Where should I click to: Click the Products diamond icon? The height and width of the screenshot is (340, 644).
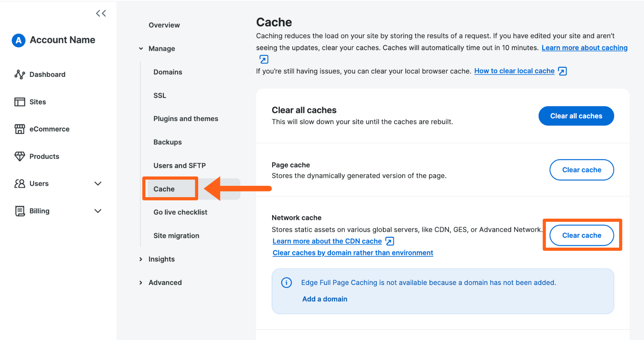19,156
